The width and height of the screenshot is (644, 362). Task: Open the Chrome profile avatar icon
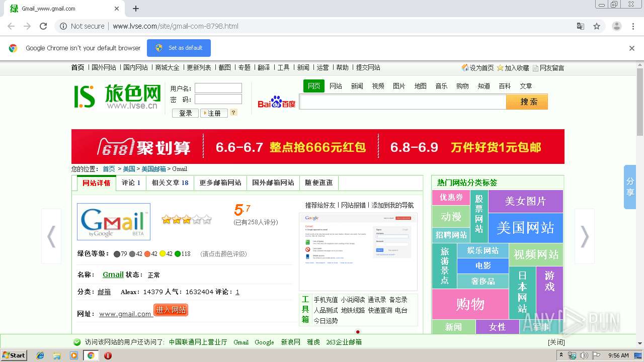(x=617, y=26)
